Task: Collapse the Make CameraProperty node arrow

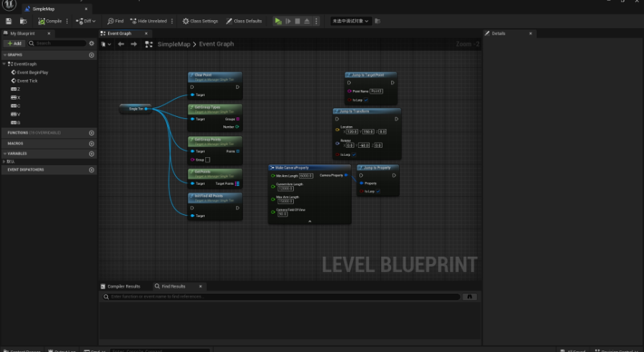Action: click(310, 221)
